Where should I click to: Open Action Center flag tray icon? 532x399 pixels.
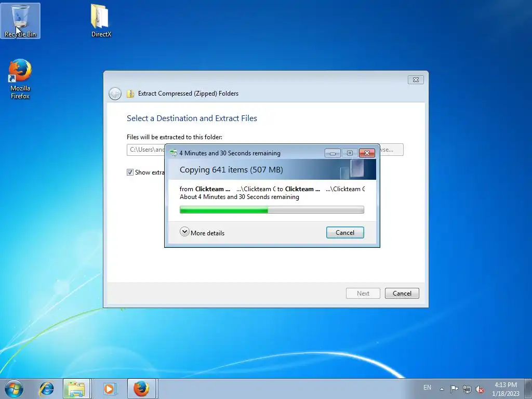pos(454,389)
